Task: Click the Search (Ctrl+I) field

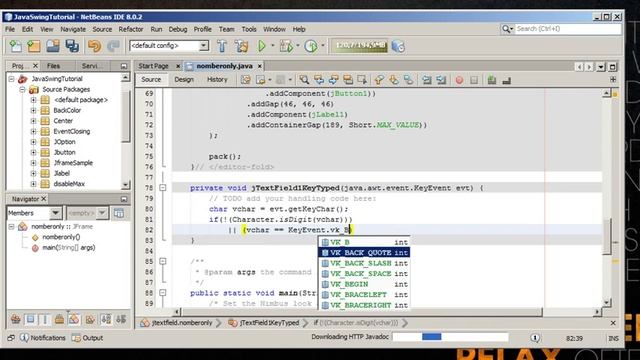Action: 568,29
